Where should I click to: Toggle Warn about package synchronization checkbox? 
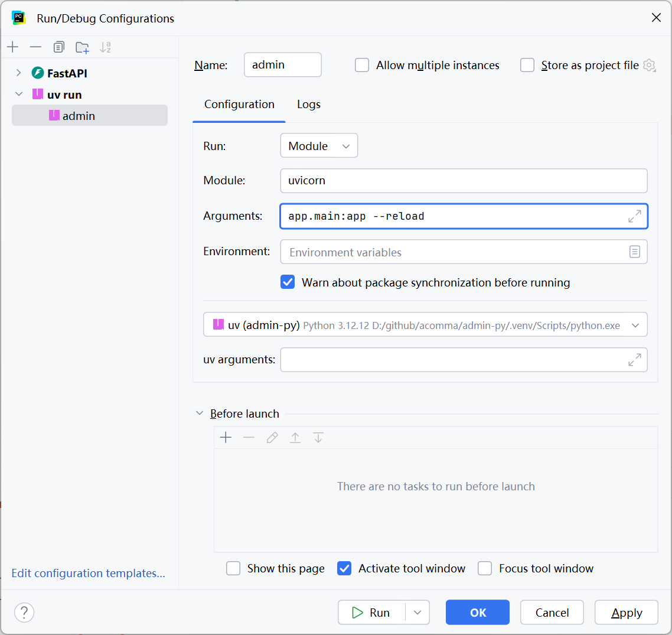click(288, 282)
